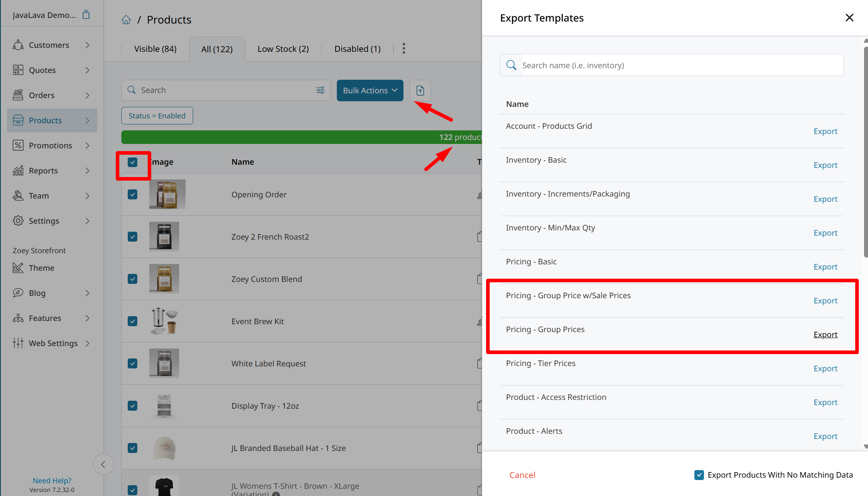Close the Export Templates panel

(x=849, y=18)
